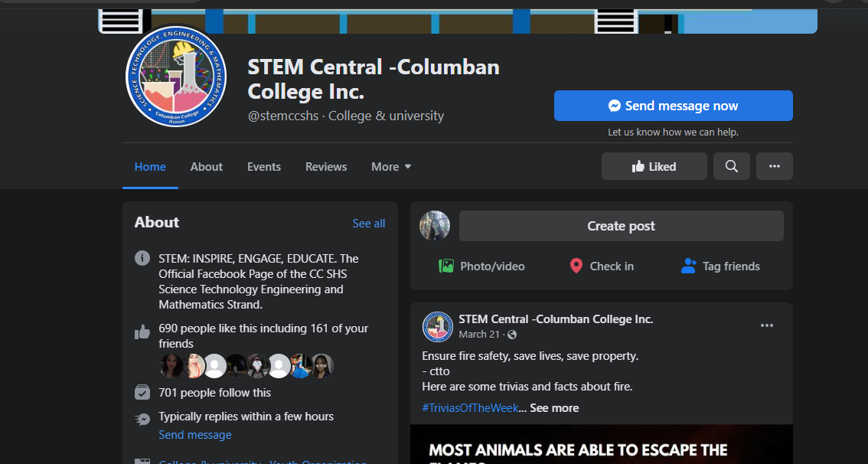Image resolution: width=868 pixels, height=464 pixels.
Task: Switch to the About tab
Action: 207,167
